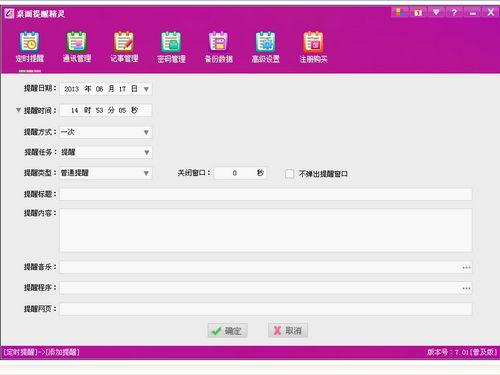Open the 备份数据 backup data section
The width and height of the screenshot is (500, 375).
219,47
